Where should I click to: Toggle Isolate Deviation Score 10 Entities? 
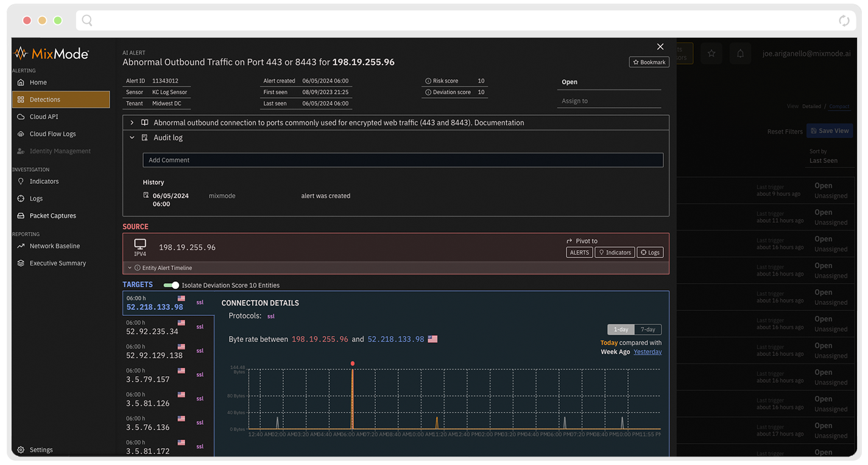click(172, 285)
